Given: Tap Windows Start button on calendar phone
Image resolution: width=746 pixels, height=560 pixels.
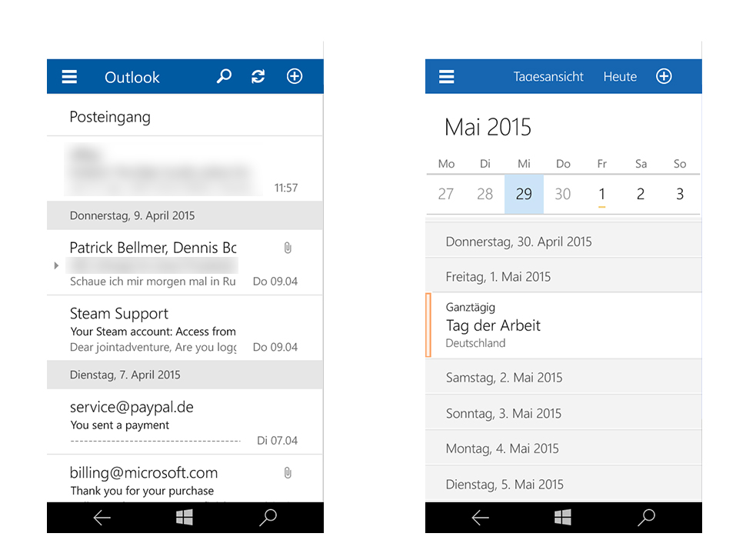Looking at the screenshot, I should click(563, 517).
